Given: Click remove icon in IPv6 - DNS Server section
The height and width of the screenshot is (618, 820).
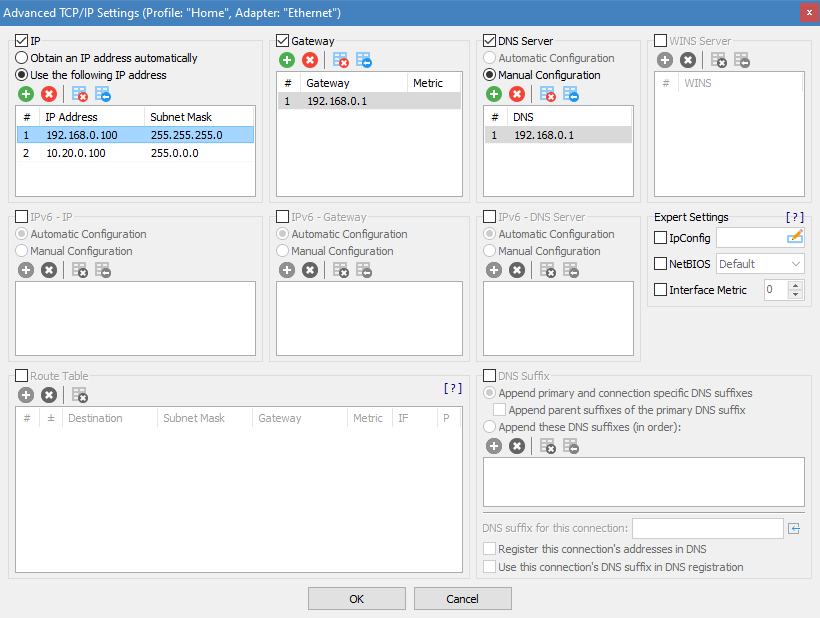Looking at the screenshot, I should click(x=517, y=270).
